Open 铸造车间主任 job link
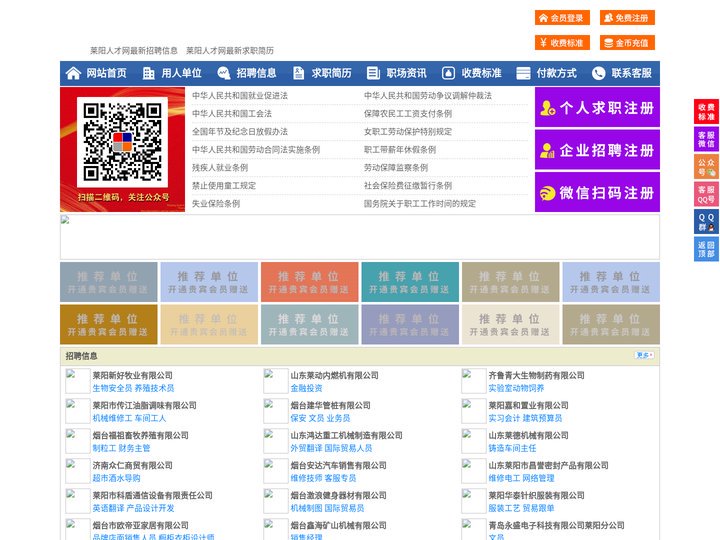 tap(512, 448)
